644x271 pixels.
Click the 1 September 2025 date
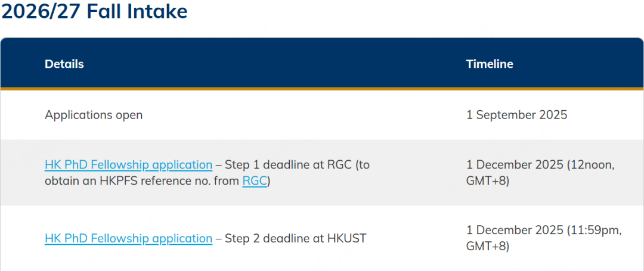[x=516, y=115]
